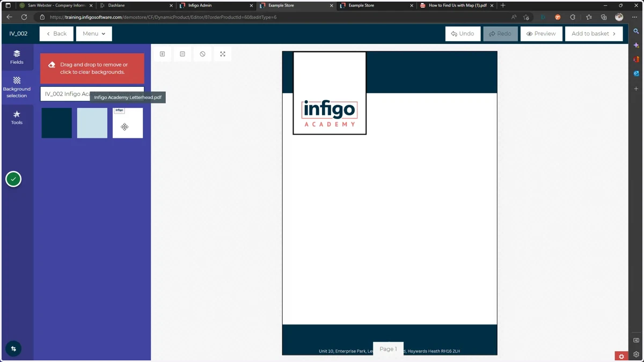
Task: Open the sidebar settings gear icon
Action: tap(636, 354)
